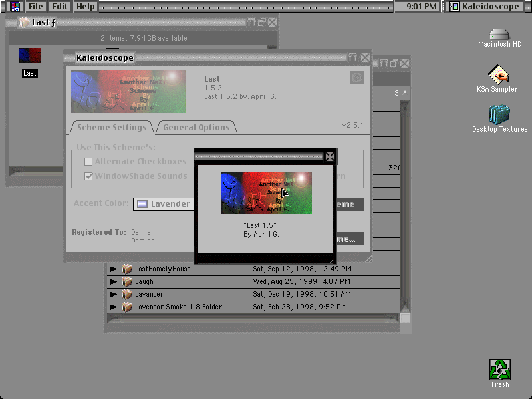Expand the Laugh folder triangle
The image size is (532, 399).
113,281
